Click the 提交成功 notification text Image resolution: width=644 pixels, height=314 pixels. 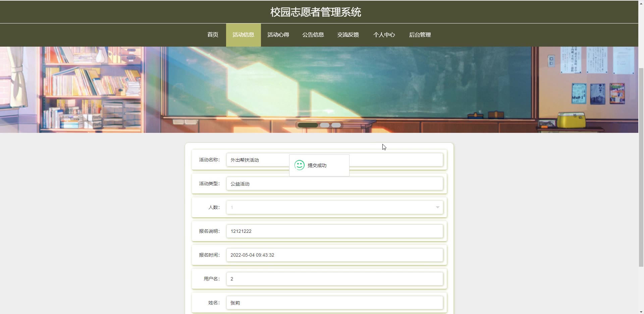317,165
